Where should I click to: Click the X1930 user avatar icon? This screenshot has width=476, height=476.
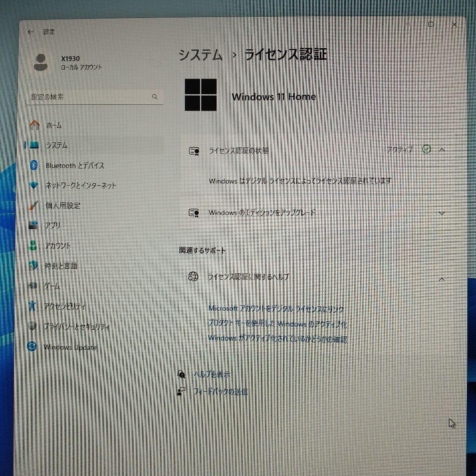tap(41, 62)
